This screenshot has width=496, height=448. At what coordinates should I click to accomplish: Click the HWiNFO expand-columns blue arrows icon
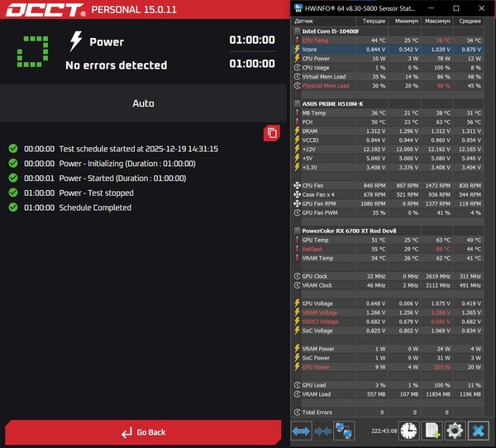[x=301, y=431]
